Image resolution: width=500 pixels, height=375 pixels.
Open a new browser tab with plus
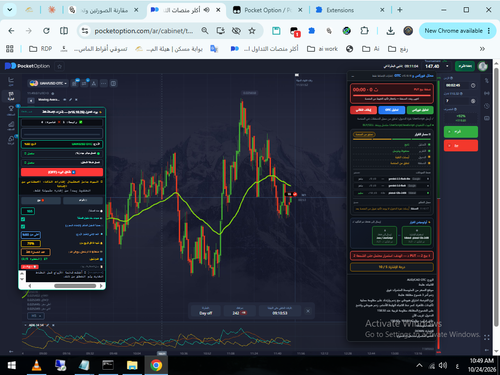coord(400,10)
